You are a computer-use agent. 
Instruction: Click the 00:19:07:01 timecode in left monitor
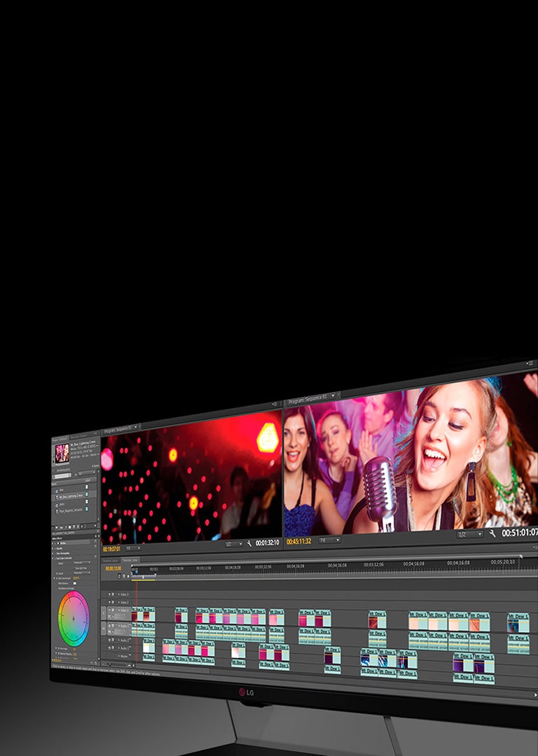point(111,549)
